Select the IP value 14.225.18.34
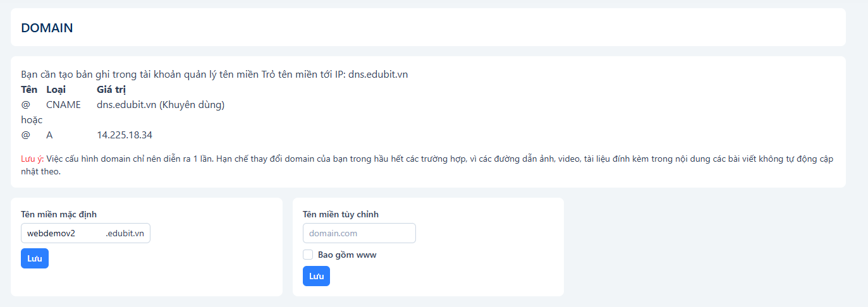868x307 pixels. (125, 135)
